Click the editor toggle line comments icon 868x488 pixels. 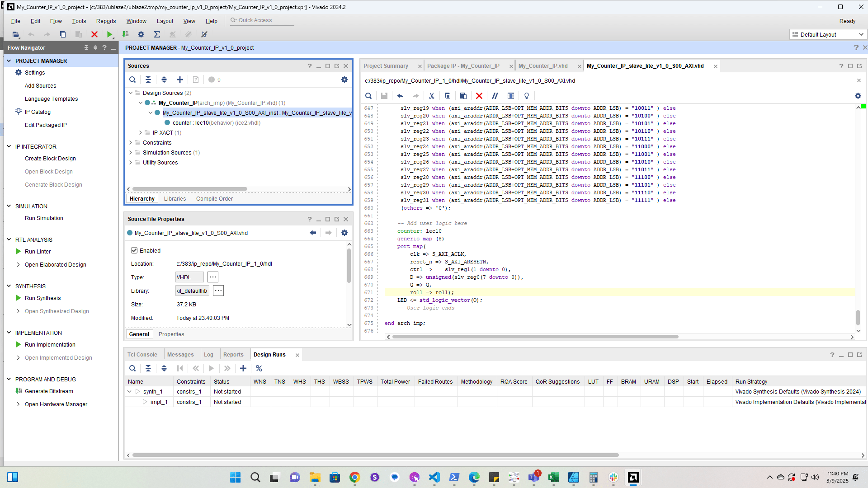[x=495, y=96]
